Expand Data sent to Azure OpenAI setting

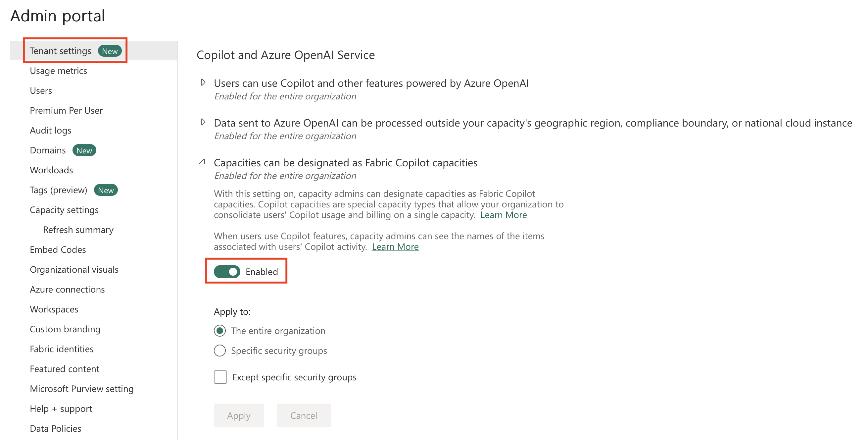tap(204, 122)
